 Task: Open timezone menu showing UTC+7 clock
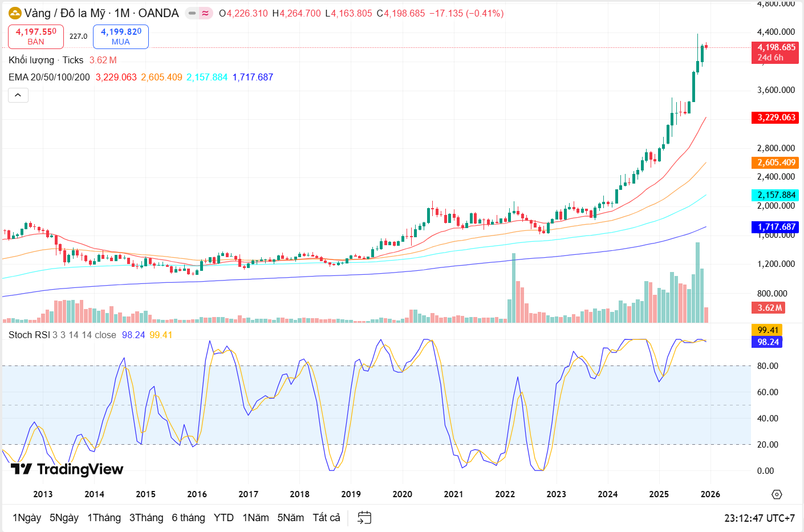click(x=759, y=518)
